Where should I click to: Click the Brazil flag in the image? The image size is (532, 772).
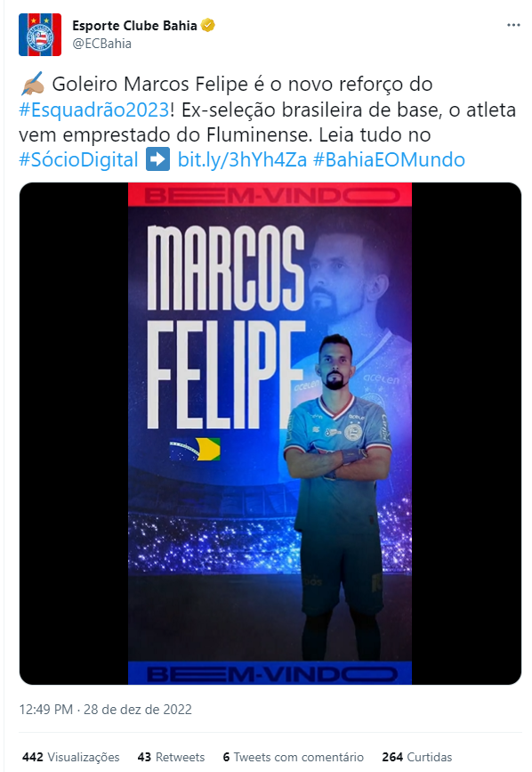click(195, 449)
